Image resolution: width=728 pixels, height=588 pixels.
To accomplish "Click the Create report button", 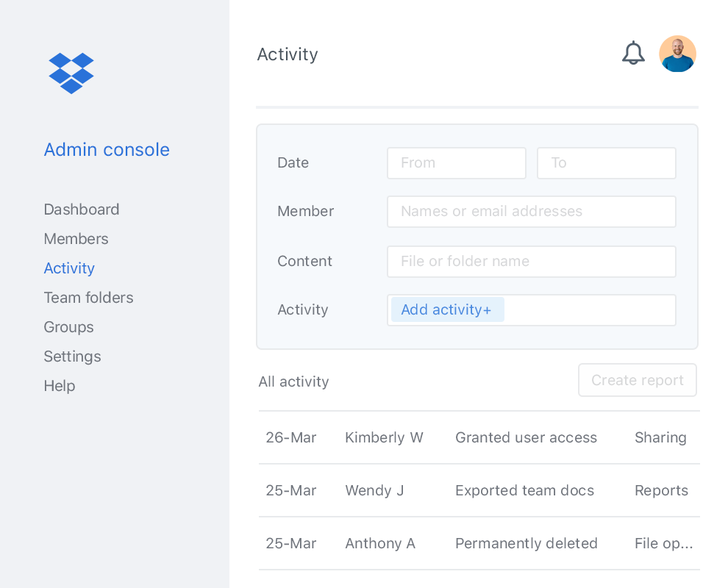I will (x=637, y=380).
